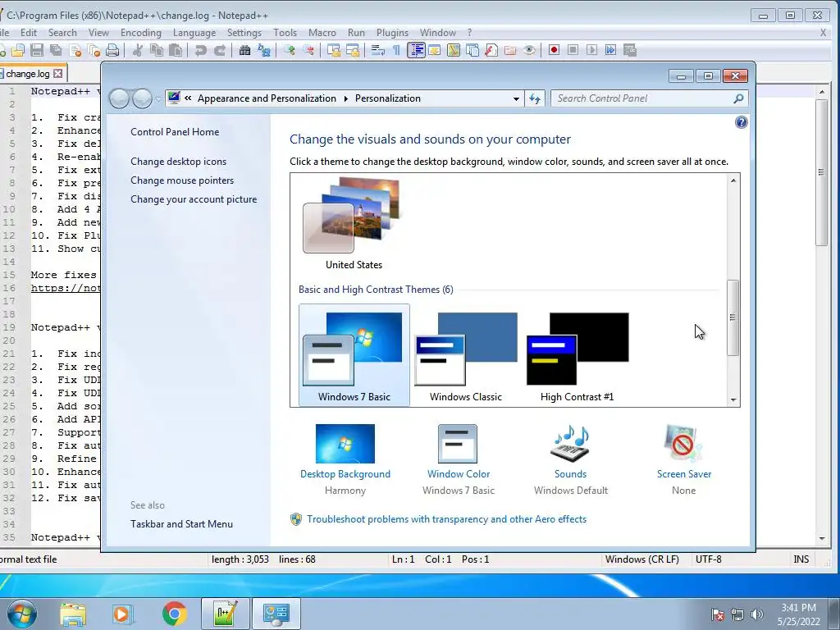Stop macro recording icon
The image size is (840, 630).
point(573,50)
